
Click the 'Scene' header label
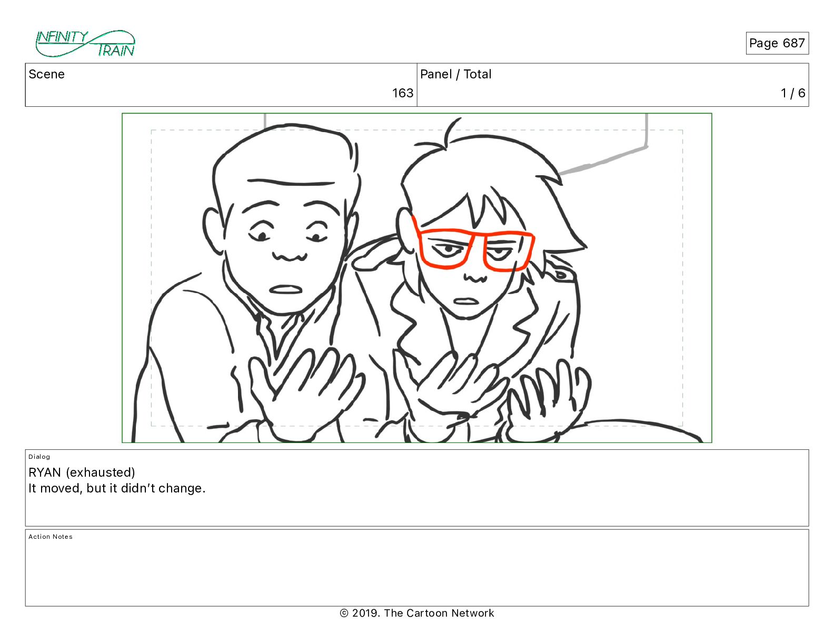47,74
